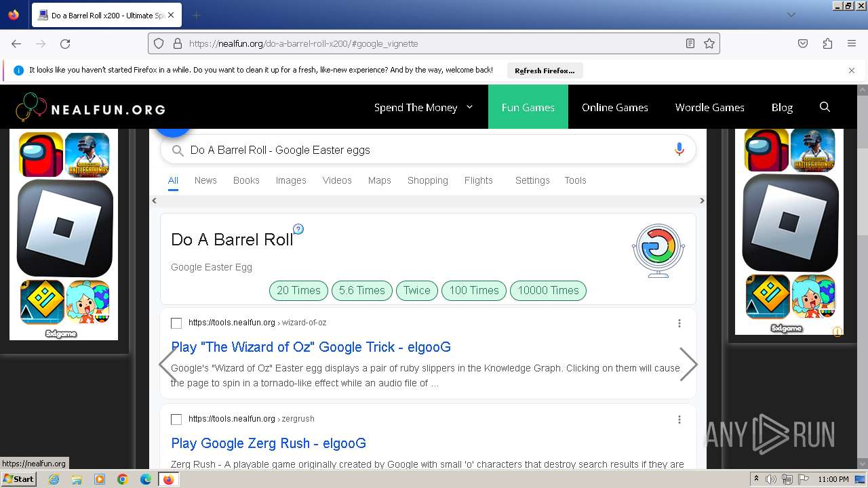Click the right arrow of the horizontal scrollbar
The height and width of the screenshot is (488, 868).
coord(702,201)
